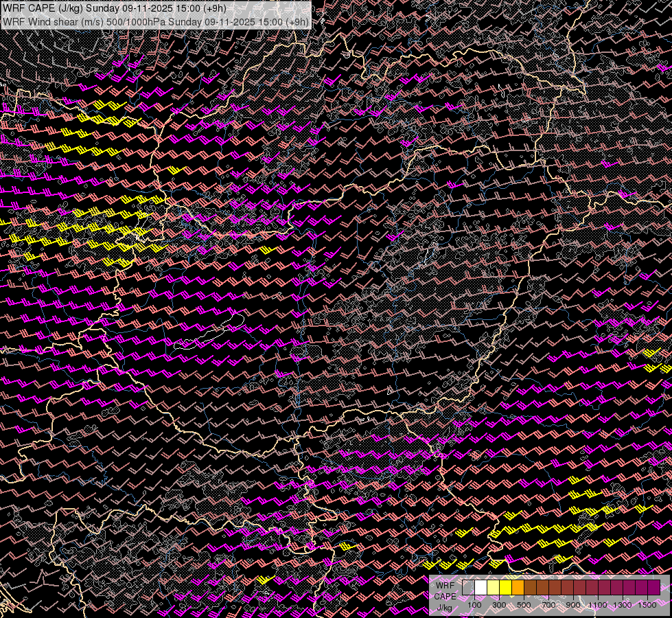Screen dimensions: 672x618
Task: Select the 300 value on the legend scale
Action: (x=499, y=605)
